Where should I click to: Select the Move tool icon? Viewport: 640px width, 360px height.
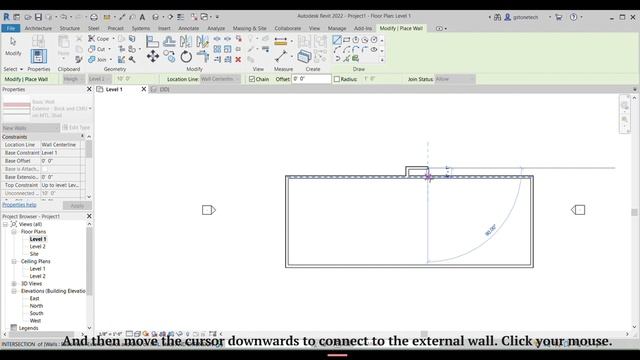pos(153,56)
